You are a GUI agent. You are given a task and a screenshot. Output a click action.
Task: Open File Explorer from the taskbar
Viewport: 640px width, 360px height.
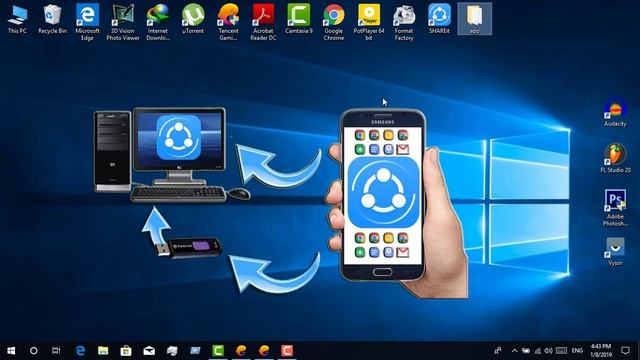(x=103, y=351)
